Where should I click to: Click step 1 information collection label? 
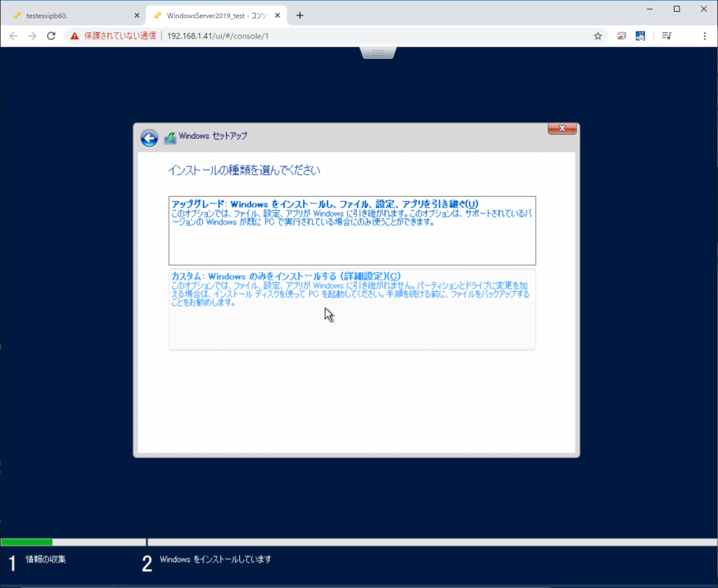[46, 559]
